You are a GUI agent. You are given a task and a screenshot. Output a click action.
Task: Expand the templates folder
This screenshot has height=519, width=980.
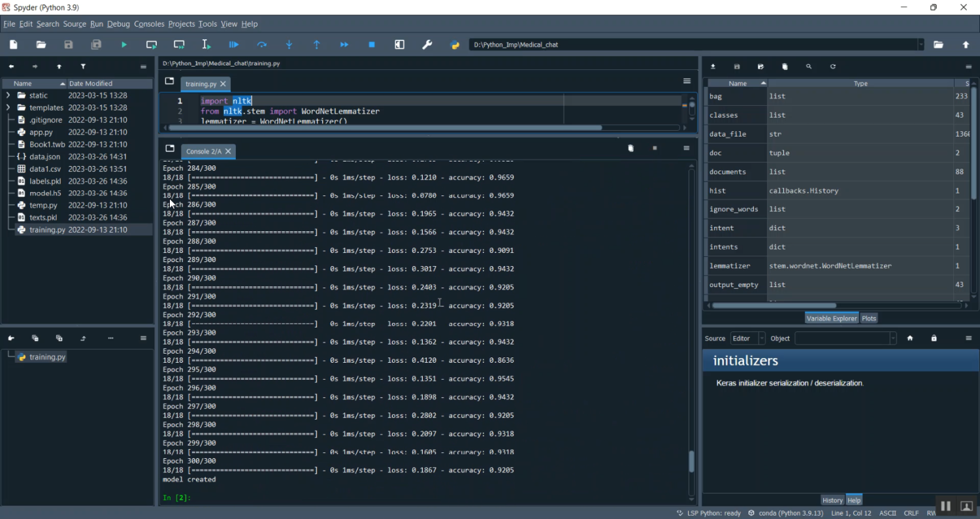pyautogui.click(x=8, y=108)
